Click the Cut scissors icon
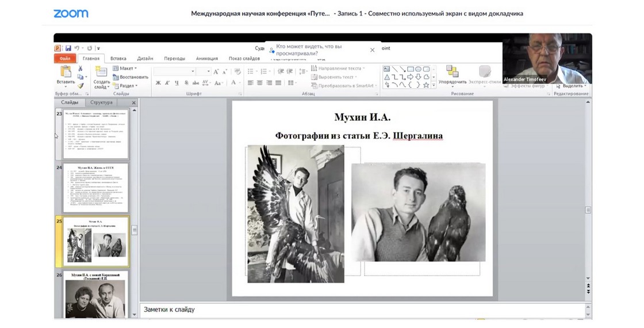The height and width of the screenshot is (328, 644). [80, 68]
